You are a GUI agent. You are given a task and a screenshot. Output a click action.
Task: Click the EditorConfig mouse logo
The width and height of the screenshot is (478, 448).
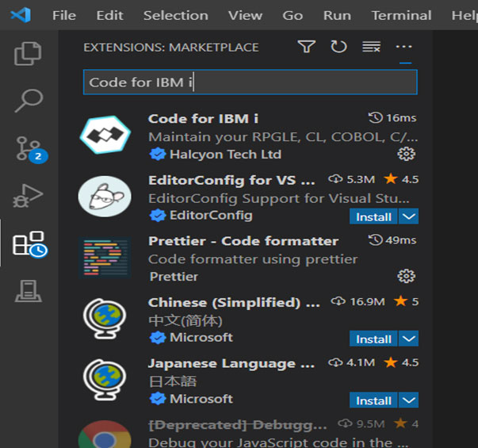coord(105,197)
